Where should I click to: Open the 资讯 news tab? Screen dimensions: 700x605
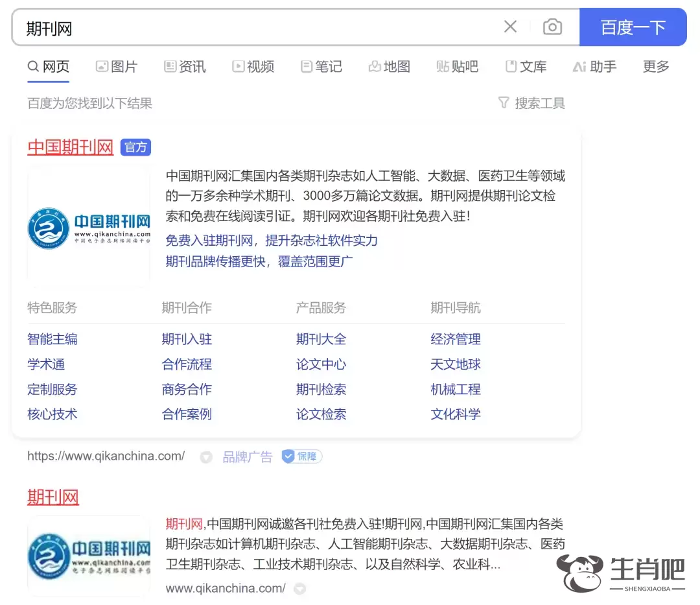185,67
